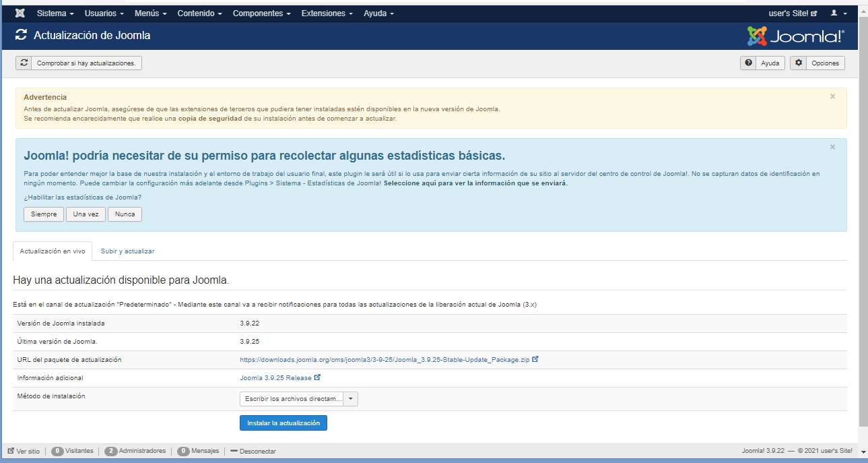Click external link icon after package URL
Screen dimensions: 868x463
[535, 359]
